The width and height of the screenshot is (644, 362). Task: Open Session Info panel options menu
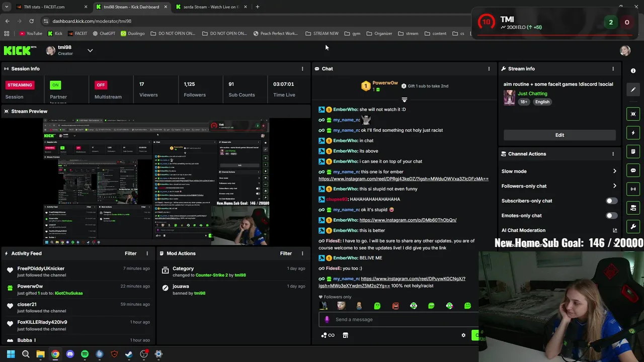pyautogui.click(x=302, y=69)
